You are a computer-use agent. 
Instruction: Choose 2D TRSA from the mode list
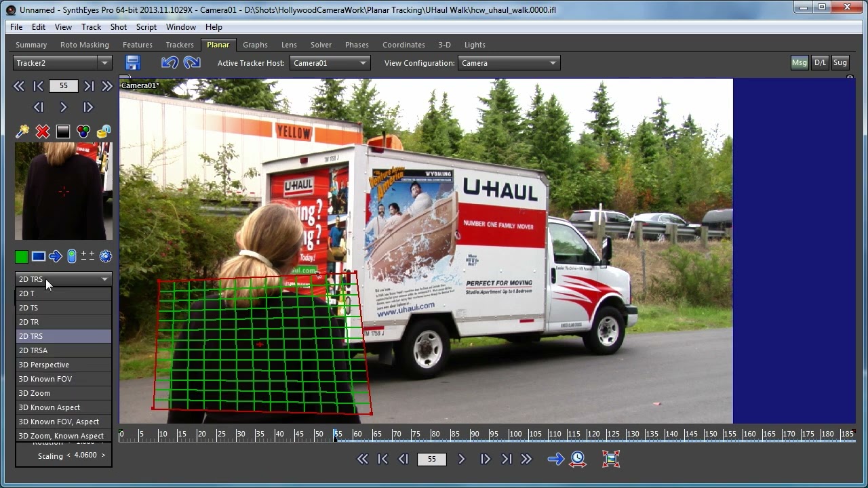[x=63, y=350]
